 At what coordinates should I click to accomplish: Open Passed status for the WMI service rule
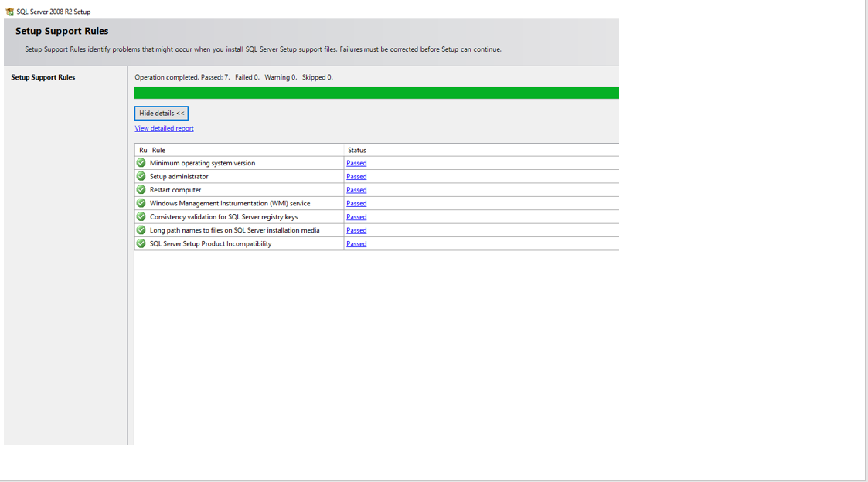pos(356,204)
